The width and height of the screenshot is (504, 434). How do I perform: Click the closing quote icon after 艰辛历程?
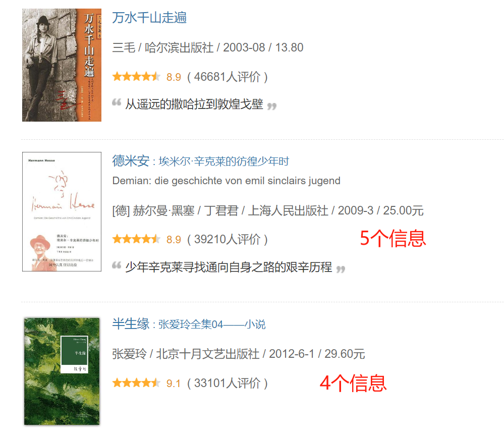point(341,269)
